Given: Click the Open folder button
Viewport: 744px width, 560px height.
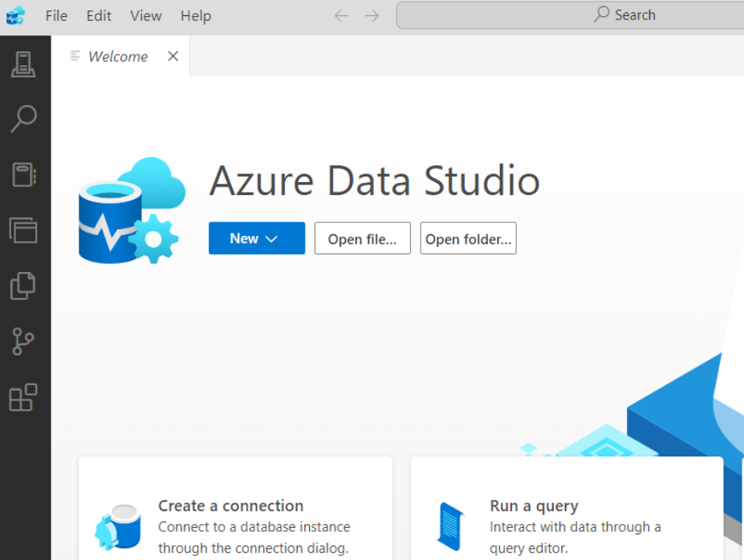Looking at the screenshot, I should click(468, 238).
